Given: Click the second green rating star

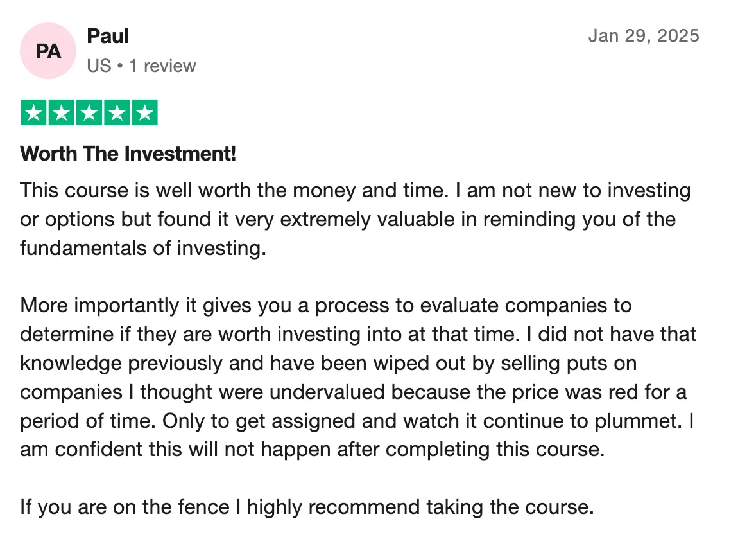Looking at the screenshot, I should pos(61,112).
